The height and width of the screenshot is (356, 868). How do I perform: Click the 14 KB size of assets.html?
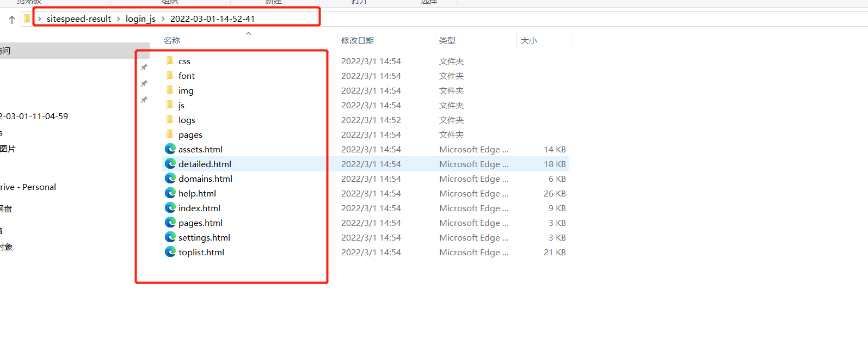(555, 149)
